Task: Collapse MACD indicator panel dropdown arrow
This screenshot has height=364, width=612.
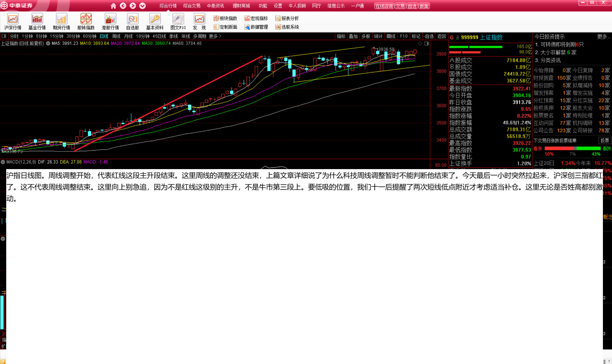Action: (3, 162)
